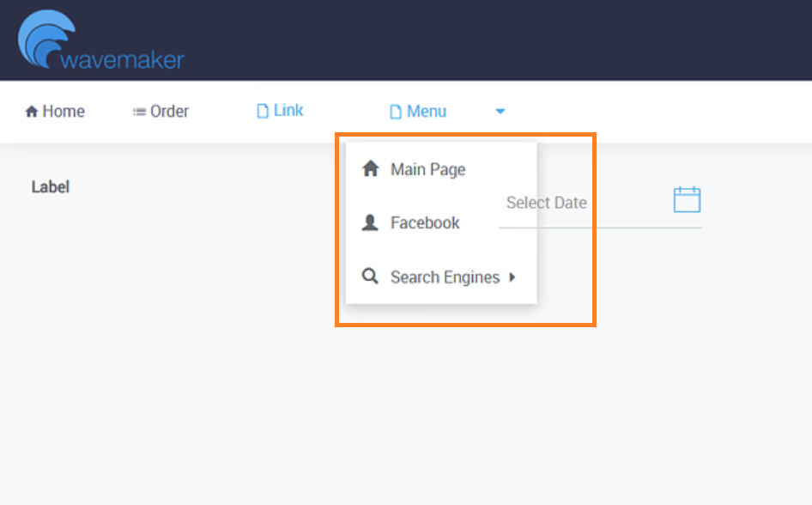Collapse the blue caret next to Menu
Viewport: 812px width, 505px height.
pyautogui.click(x=500, y=112)
